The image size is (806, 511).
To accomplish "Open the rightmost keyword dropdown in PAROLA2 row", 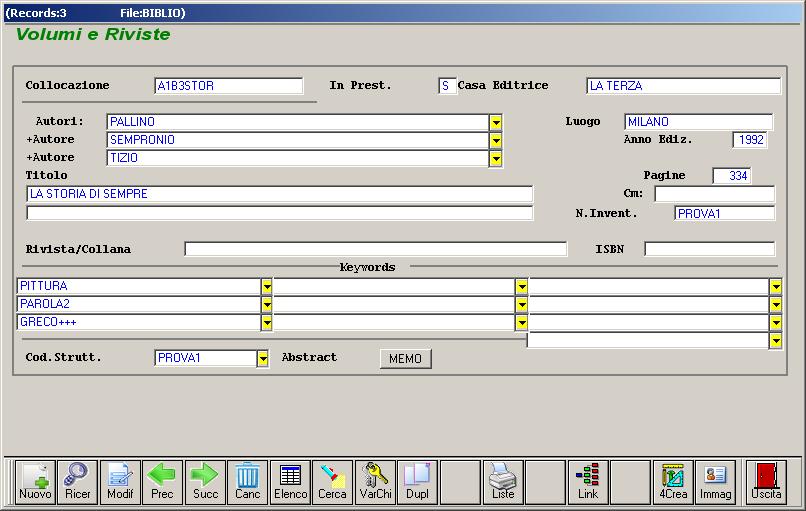I will [x=776, y=304].
